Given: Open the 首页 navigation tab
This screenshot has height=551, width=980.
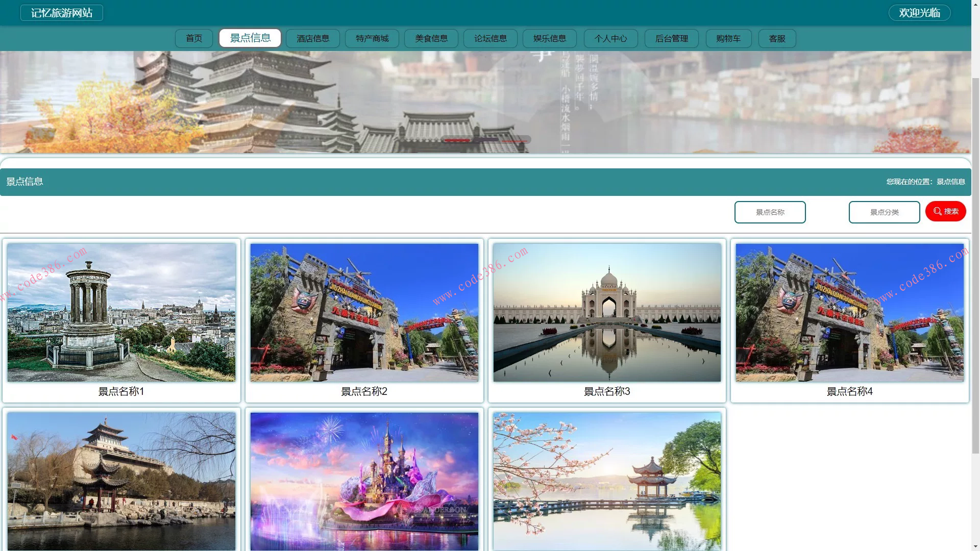Looking at the screenshot, I should click(194, 39).
